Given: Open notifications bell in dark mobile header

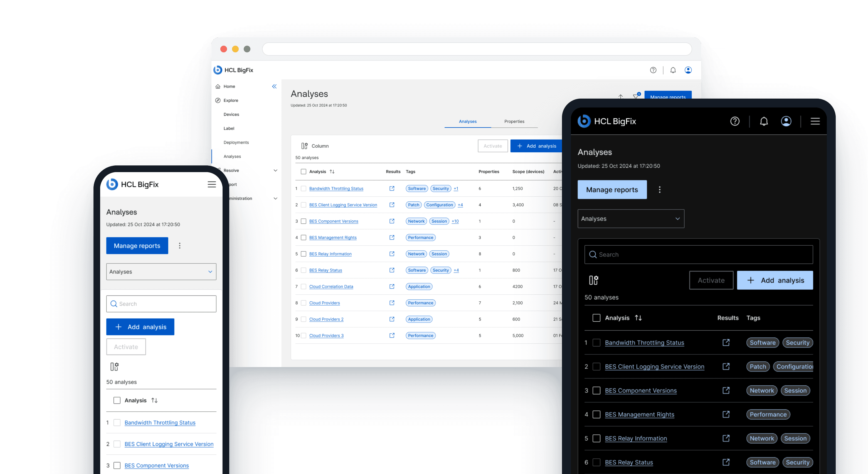Looking at the screenshot, I should pos(764,121).
